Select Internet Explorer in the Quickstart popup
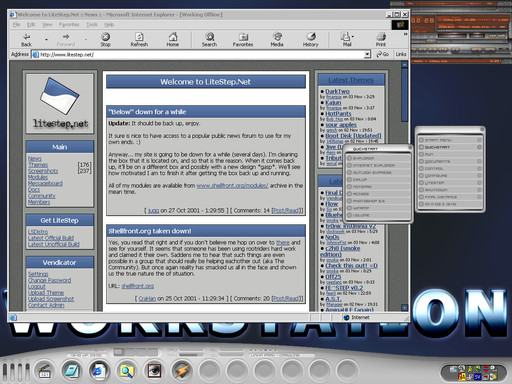Image resolution: width=512 pixels, height=384 pixels. pos(378,165)
